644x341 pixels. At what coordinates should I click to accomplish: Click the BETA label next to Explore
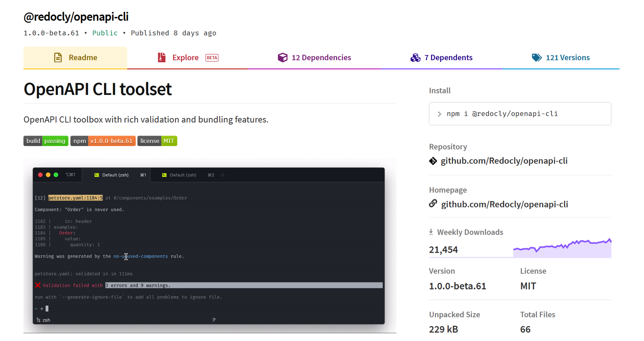coord(212,58)
